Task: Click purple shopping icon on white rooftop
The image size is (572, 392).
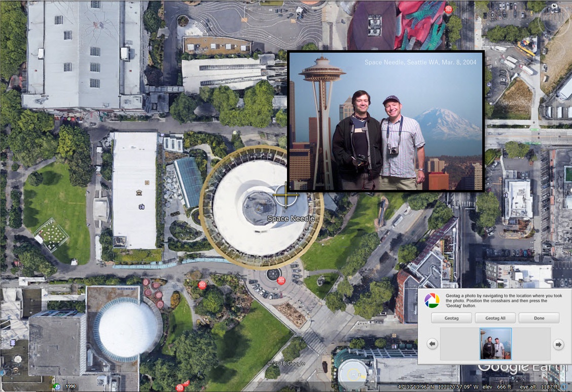Action: point(141,207)
